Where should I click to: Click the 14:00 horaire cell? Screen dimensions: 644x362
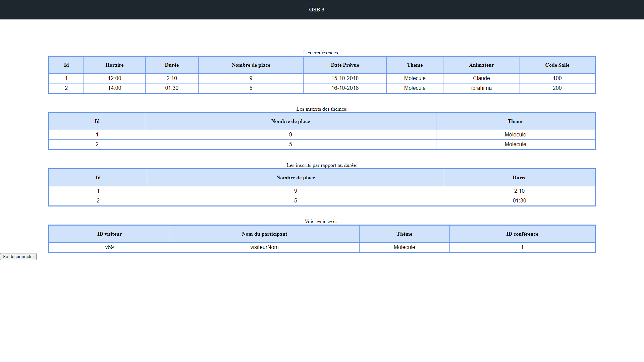tap(114, 88)
